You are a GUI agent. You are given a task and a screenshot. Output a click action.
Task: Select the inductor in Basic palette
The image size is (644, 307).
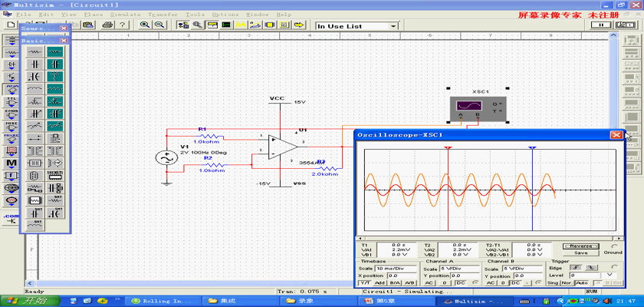(35, 89)
